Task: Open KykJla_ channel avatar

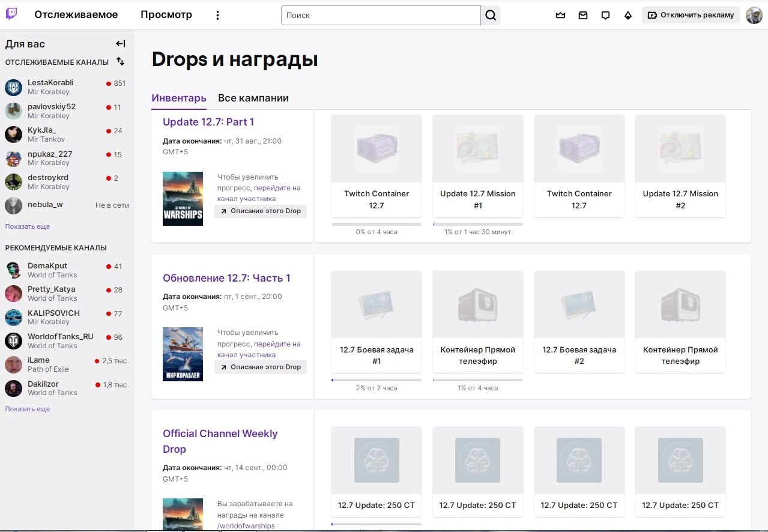Action: [14, 135]
